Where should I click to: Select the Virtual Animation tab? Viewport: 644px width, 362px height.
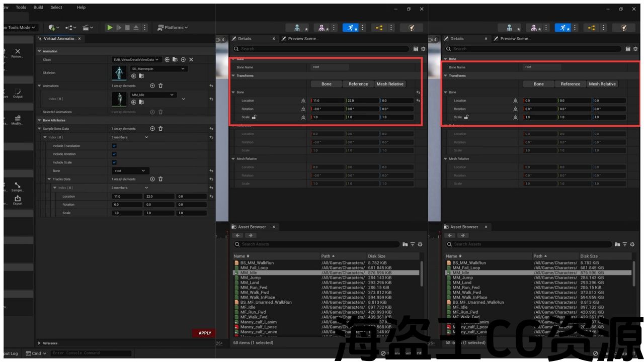59,39
